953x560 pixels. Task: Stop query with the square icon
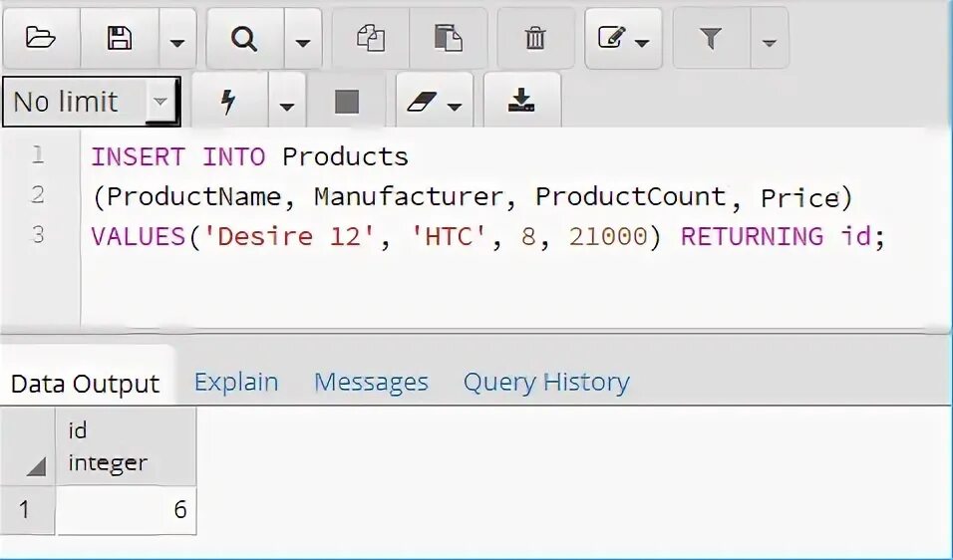pos(347,102)
